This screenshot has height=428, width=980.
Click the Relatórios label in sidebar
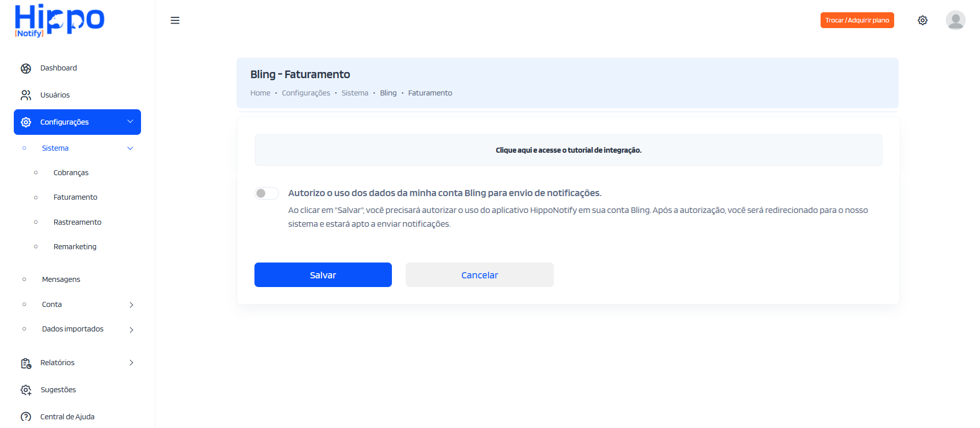click(x=57, y=363)
